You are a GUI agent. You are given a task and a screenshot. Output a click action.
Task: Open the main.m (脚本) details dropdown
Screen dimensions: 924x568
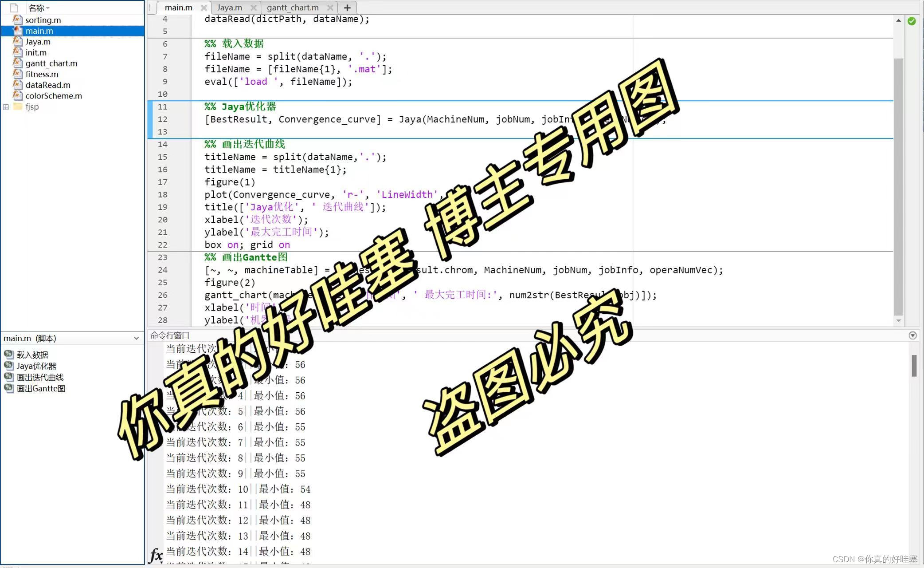coord(136,339)
